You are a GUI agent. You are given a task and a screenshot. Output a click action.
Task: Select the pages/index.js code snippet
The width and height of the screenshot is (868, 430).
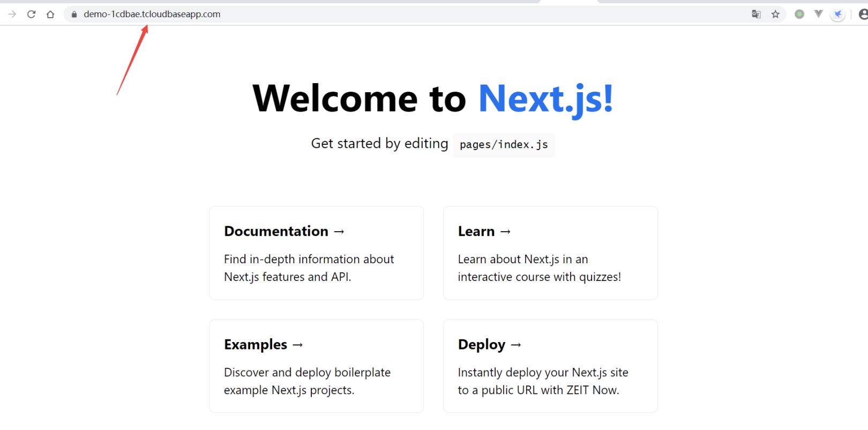coord(504,145)
